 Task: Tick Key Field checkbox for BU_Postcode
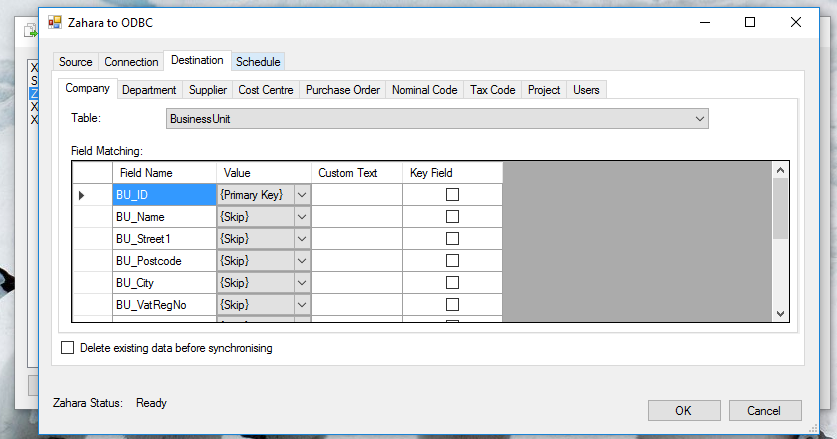coord(452,260)
